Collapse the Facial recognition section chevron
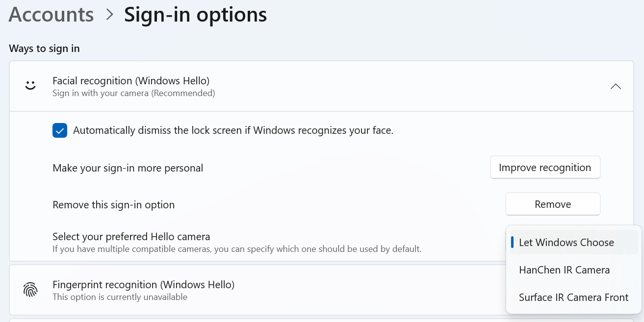The width and height of the screenshot is (644, 322). [x=616, y=86]
